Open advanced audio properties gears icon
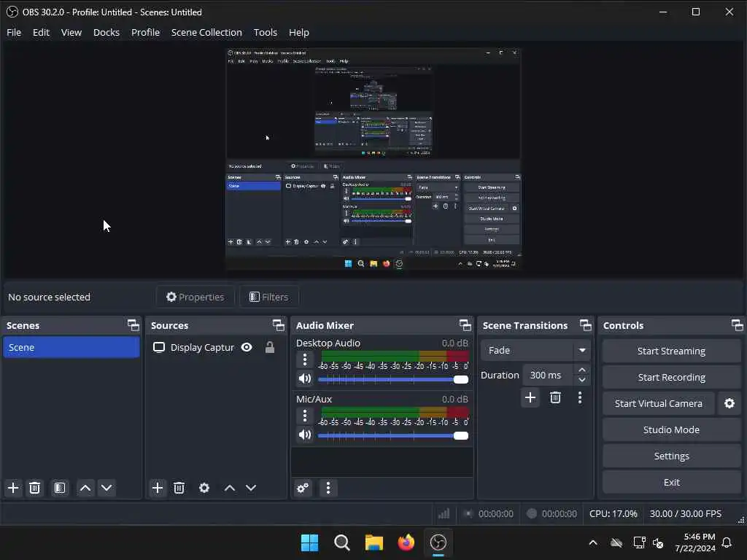747x560 pixels. 303,488
